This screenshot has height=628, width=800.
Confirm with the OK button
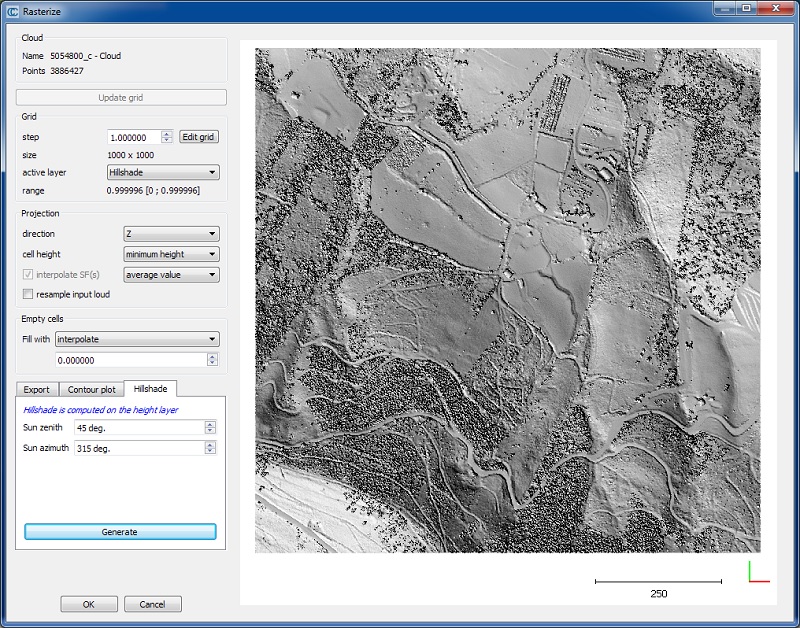(x=89, y=604)
